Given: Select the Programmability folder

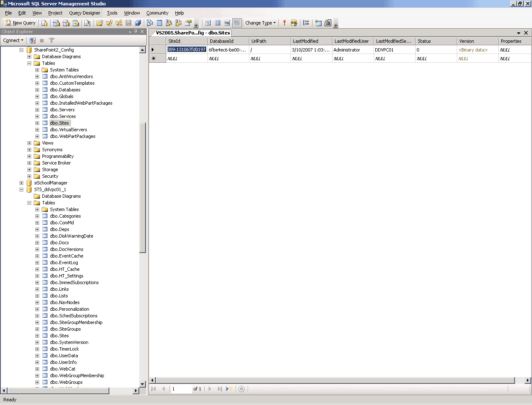Looking at the screenshot, I should click(58, 156).
